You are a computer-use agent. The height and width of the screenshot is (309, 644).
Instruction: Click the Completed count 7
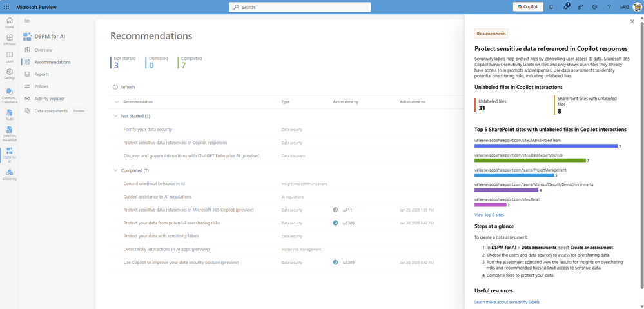(183, 65)
